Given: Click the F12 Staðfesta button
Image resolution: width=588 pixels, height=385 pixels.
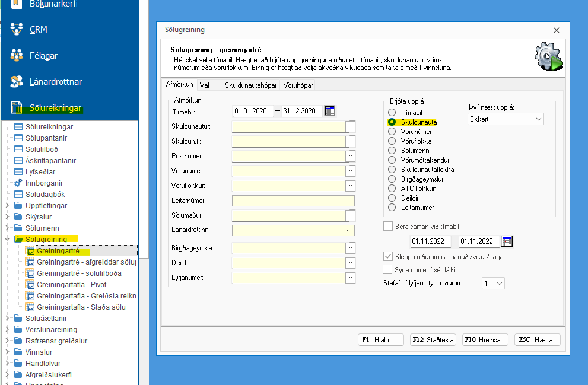Looking at the screenshot, I should 434,340.
